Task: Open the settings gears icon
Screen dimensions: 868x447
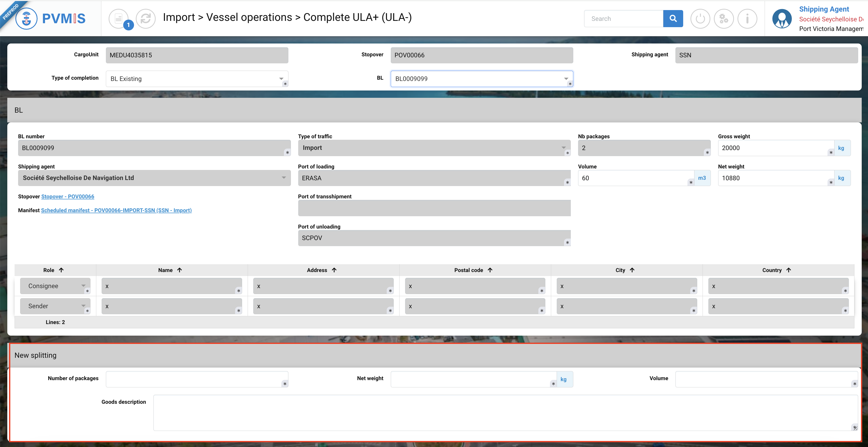Action: [x=723, y=19]
